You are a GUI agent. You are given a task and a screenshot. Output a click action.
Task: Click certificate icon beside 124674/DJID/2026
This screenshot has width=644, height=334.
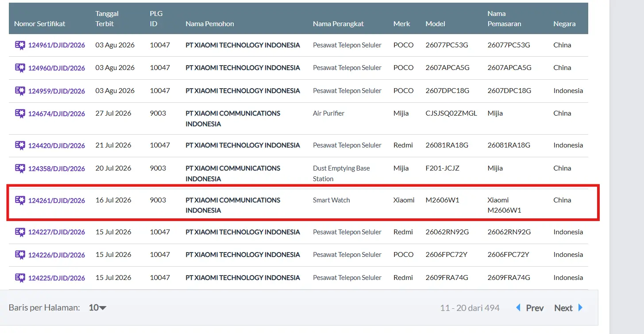click(x=20, y=113)
